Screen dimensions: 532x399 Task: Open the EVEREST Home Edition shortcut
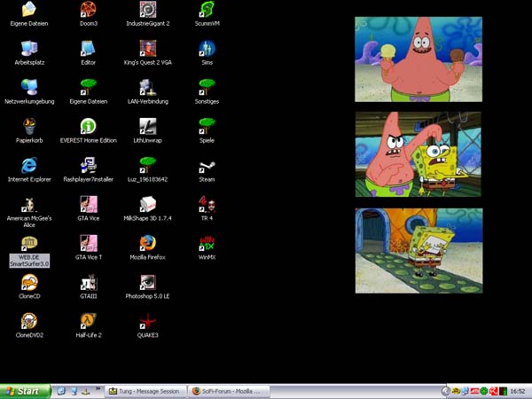click(x=88, y=126)
